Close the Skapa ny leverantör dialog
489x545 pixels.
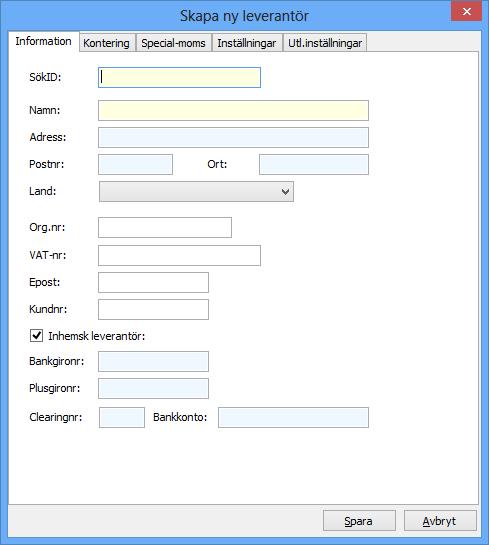[x=466, y=11]
